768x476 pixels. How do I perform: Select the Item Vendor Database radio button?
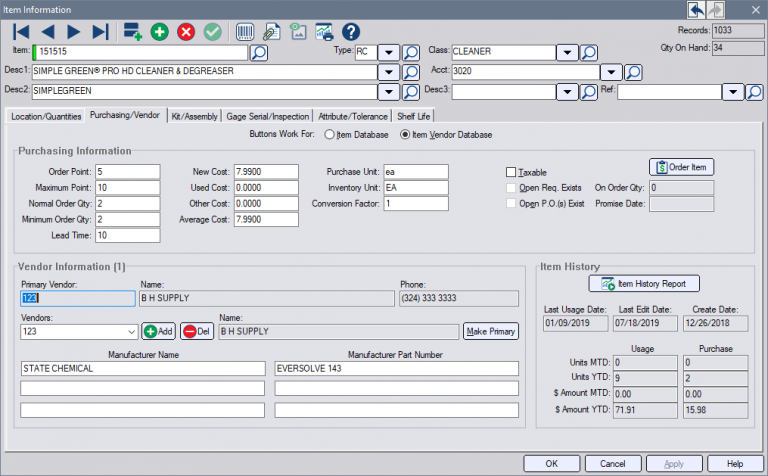click(405, 135)
